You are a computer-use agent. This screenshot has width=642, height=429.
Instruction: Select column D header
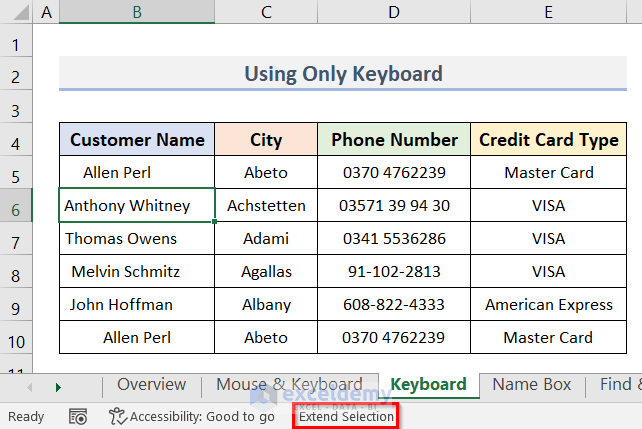coord(394,12)
